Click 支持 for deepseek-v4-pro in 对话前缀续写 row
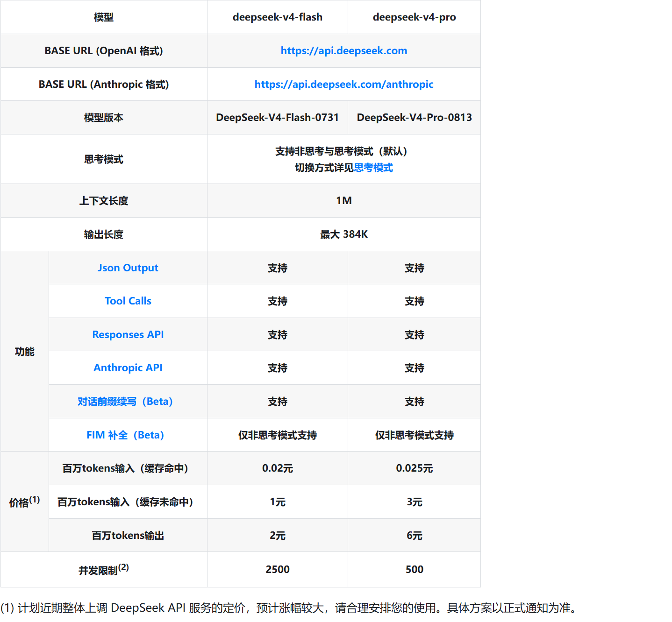The image size is (672, 622). (415, 402)
